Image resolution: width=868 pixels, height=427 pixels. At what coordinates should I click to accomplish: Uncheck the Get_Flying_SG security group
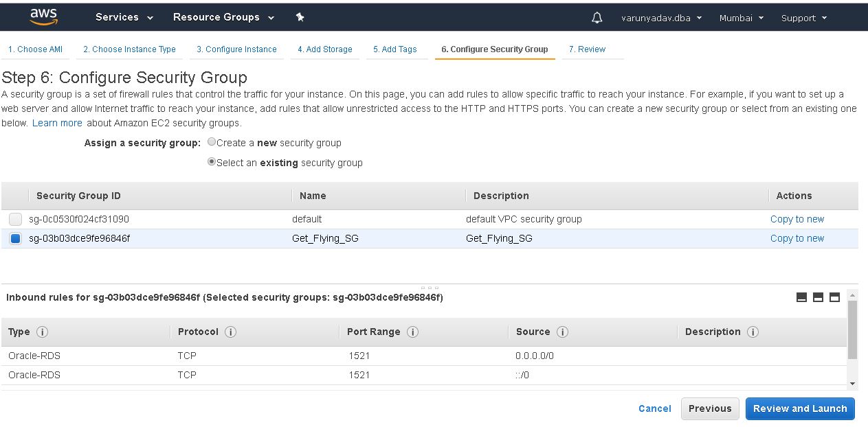tap(15, 238)
